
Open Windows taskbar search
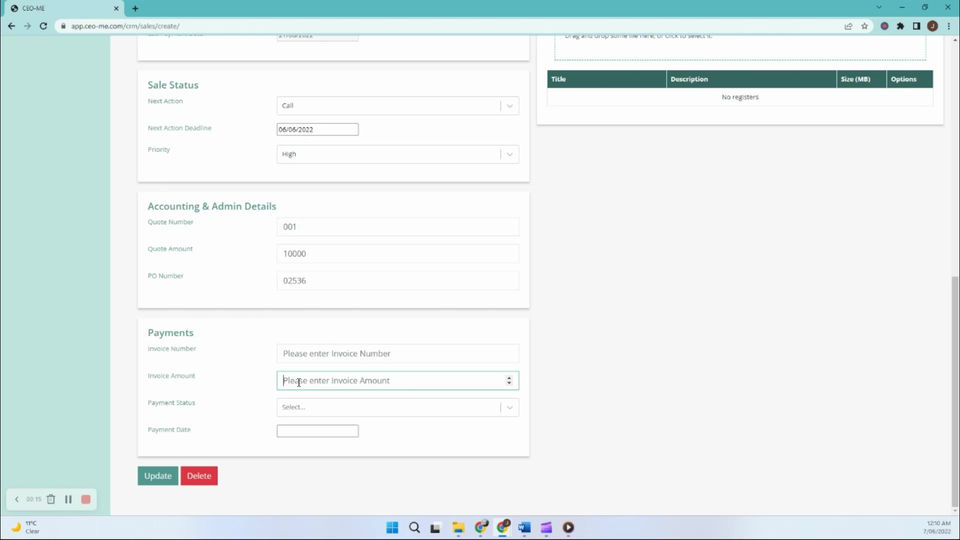tap(414, 527)
